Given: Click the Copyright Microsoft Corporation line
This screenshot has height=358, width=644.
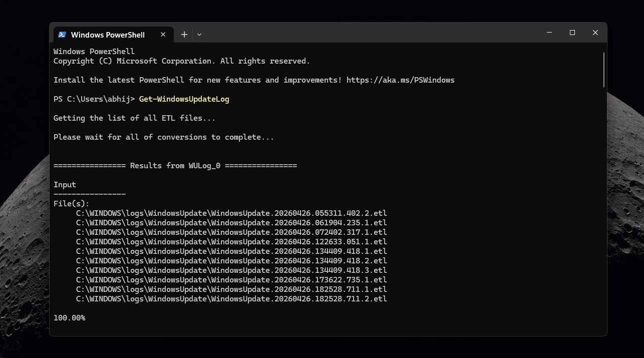Looking at the screenshot, I should [x=181, y=61].
